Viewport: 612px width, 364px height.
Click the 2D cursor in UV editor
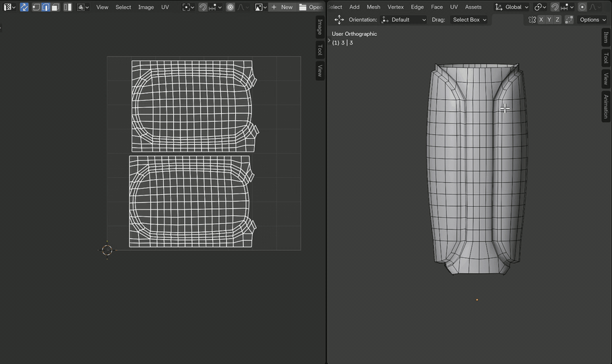pos(107,249)
